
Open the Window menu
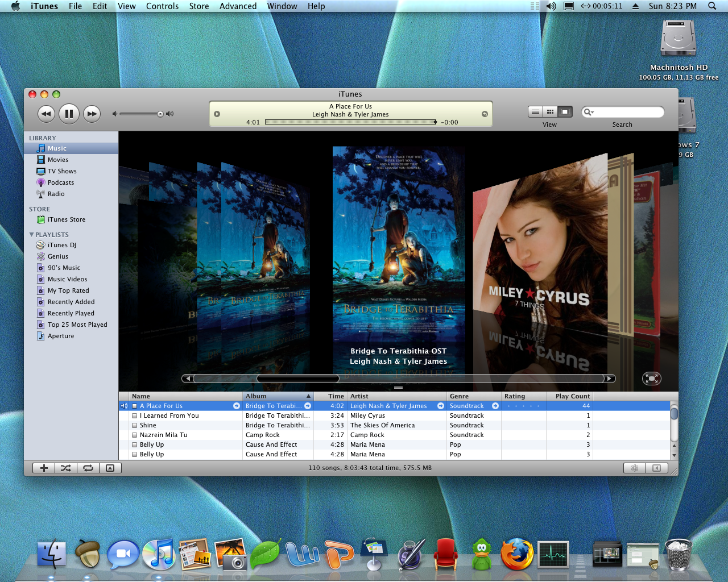(282, 6)
